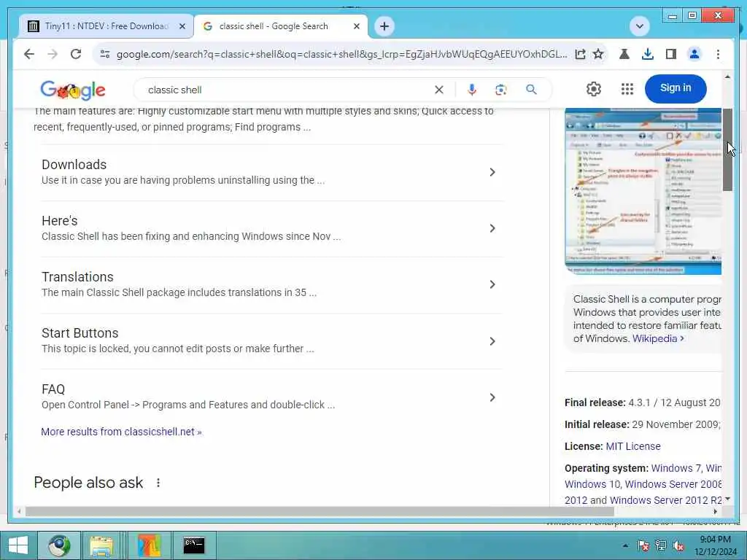The height and width of the screenshot is (560, 747).
Task: Click the browser icon in taskbar
Action: click(59, 545)
